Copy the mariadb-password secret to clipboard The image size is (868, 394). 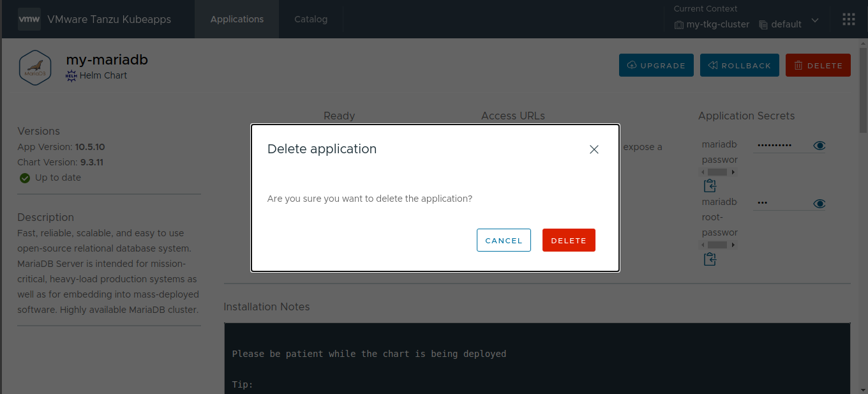[710, 186]
